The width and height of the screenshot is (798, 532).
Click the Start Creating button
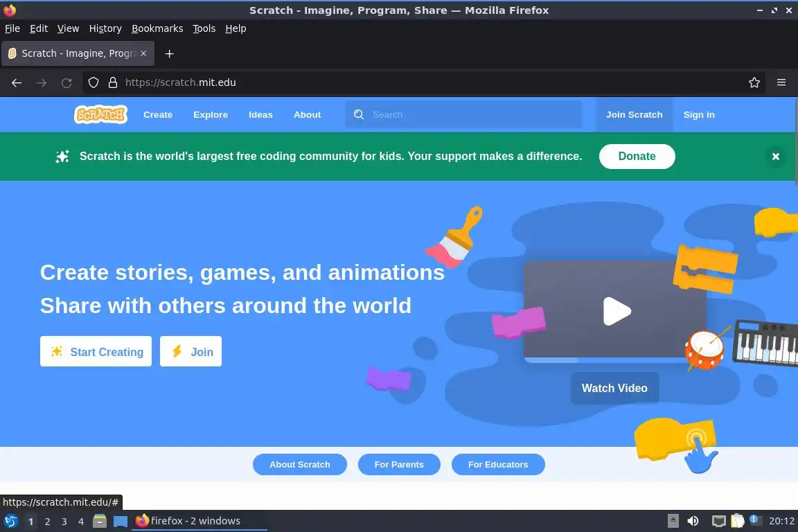pyautogui.click(x=96, y=351)
